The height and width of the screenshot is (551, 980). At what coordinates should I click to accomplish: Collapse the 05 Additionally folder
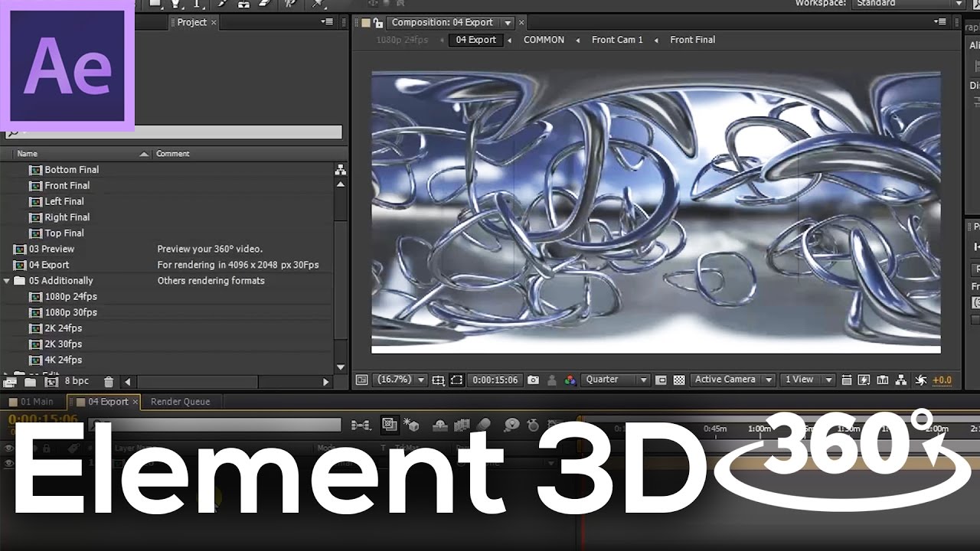(7, 281)
